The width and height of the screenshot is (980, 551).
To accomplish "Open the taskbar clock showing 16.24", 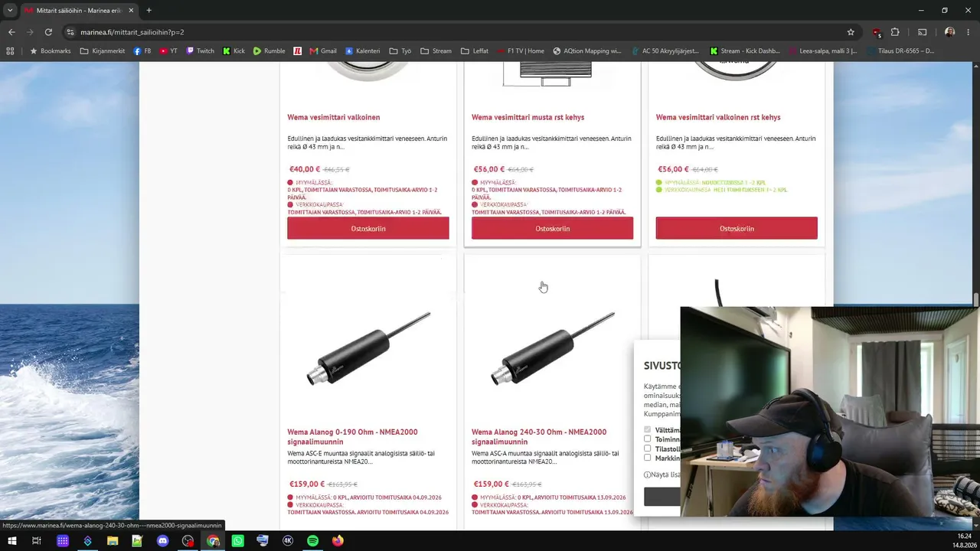I will coord(963,541).
